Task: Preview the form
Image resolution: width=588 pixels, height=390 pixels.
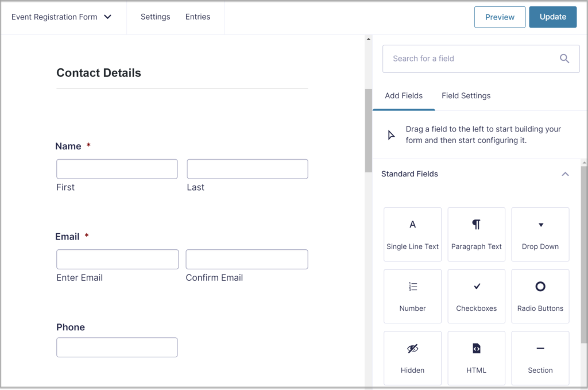Action: point(499,17)
